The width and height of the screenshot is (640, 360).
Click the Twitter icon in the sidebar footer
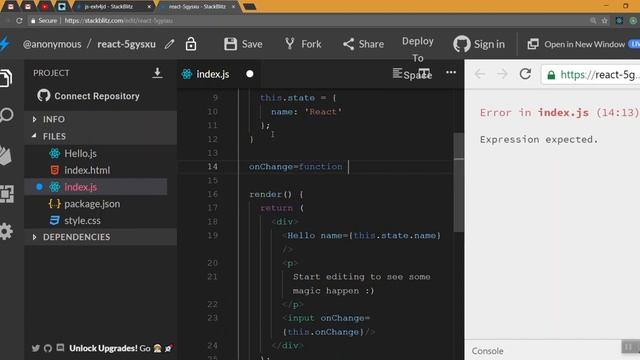(36, 348)
